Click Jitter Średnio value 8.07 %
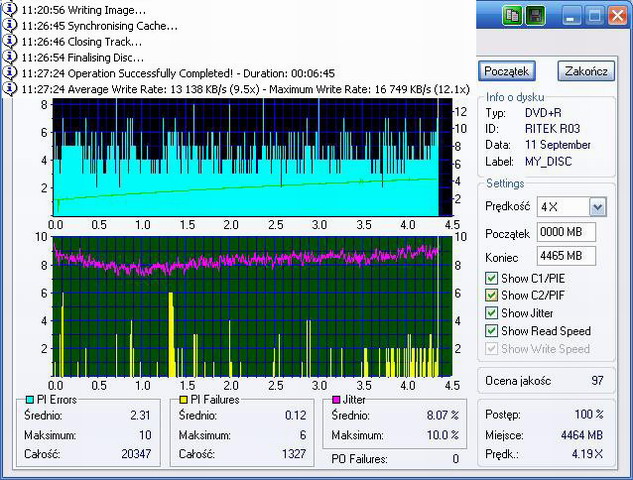Viewport: 633px width, 480px height. (442, 415)
